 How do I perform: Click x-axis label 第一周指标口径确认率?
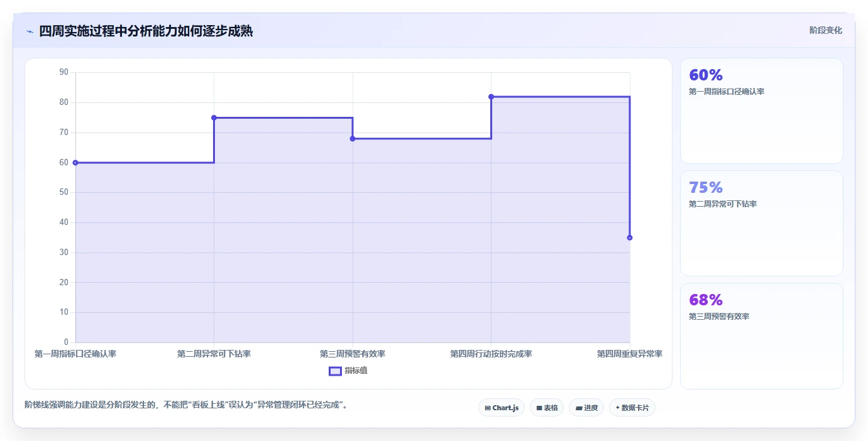(x=75, y=354)
